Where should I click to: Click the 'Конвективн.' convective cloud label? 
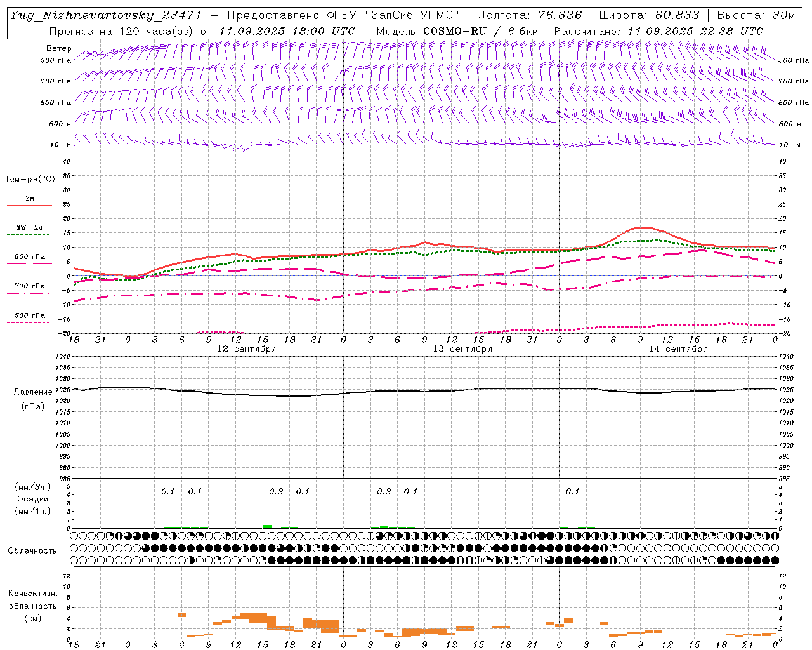pos(32,594)
